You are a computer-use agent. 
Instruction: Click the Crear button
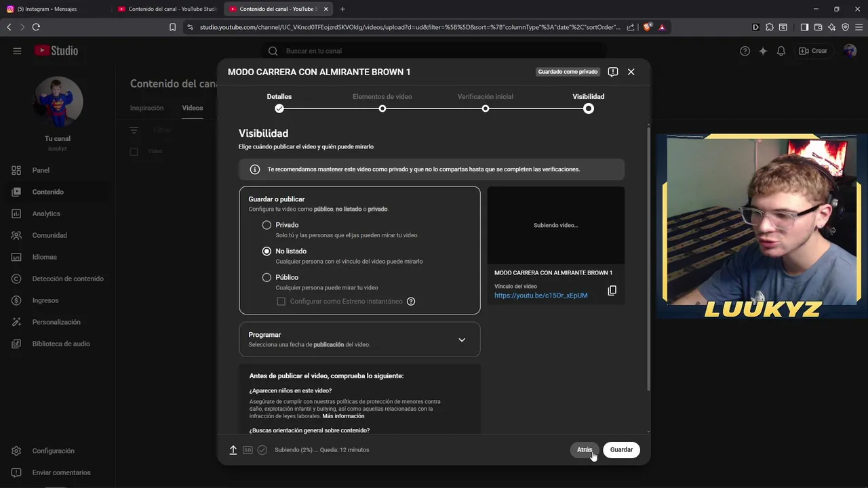pyautogui.click(x=813, y=51)
